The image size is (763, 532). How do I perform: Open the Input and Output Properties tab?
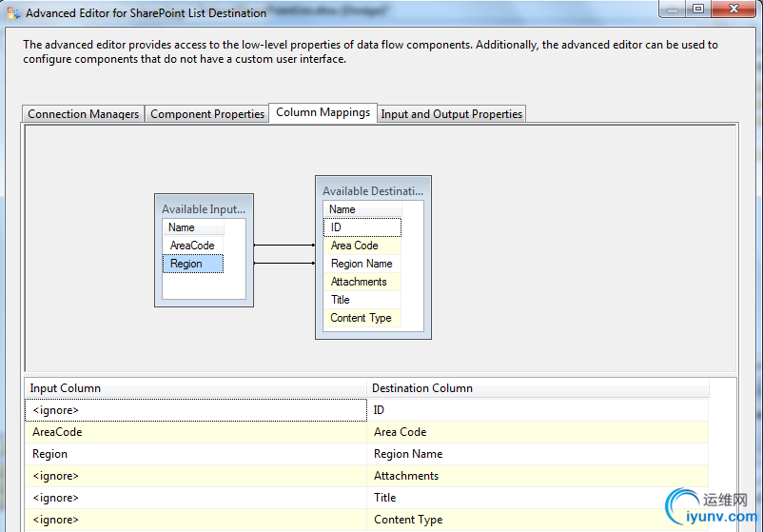pyautogui.click(x=451, y=114)
